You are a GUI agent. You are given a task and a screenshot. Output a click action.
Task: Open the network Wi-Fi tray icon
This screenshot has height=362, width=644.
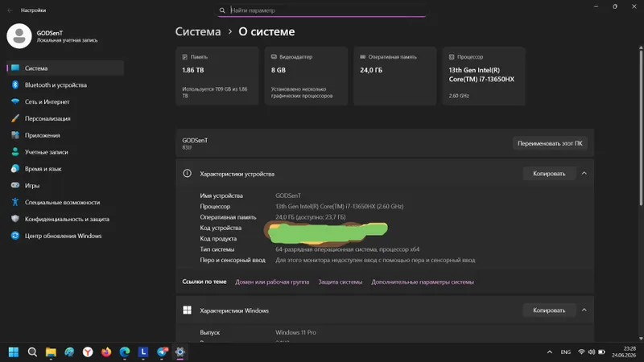(x=581, y=352)
